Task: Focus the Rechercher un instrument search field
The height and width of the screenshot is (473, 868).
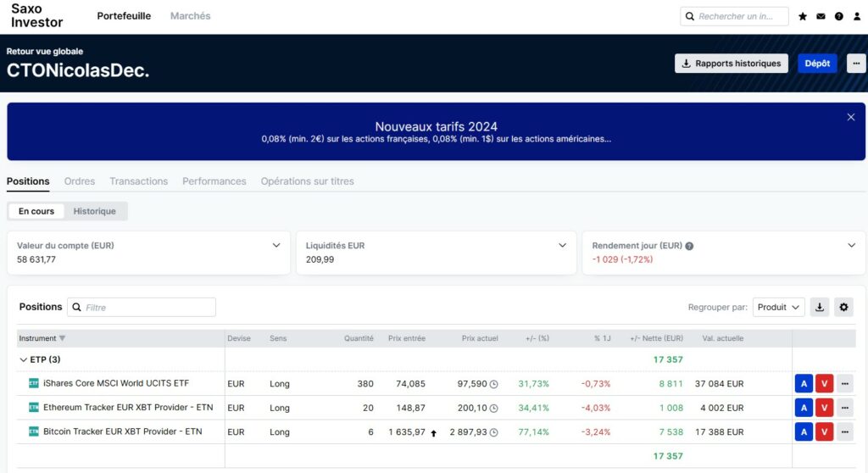Action: click(x=734, y=16)
